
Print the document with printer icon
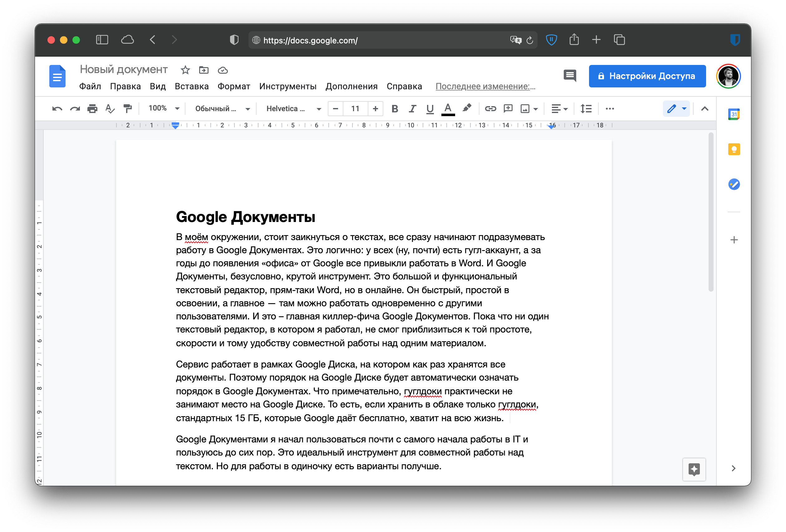[92, 109]
